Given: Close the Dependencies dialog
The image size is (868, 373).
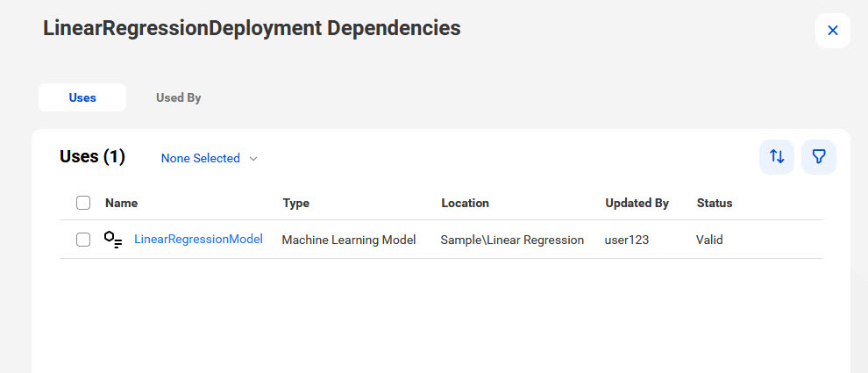Looking at the screenshot, I should click(833, 31).
